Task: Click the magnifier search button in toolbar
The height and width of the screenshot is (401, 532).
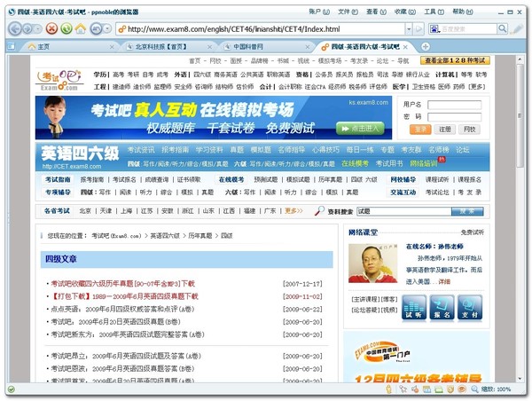Action: [502, 29]
